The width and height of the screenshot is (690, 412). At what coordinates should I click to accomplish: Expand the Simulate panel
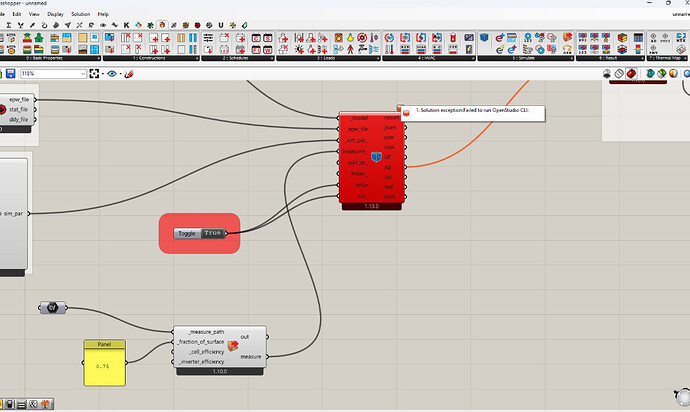pos(571,58)
